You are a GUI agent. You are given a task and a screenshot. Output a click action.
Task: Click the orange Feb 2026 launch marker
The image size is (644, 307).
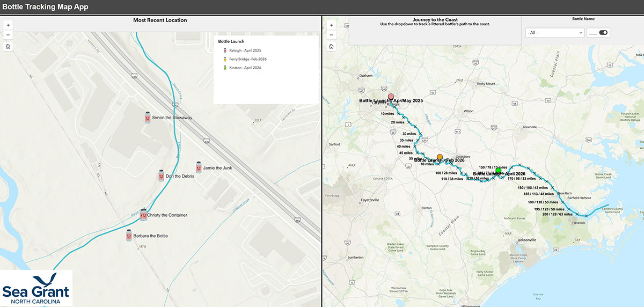click(x=440, y=156)
